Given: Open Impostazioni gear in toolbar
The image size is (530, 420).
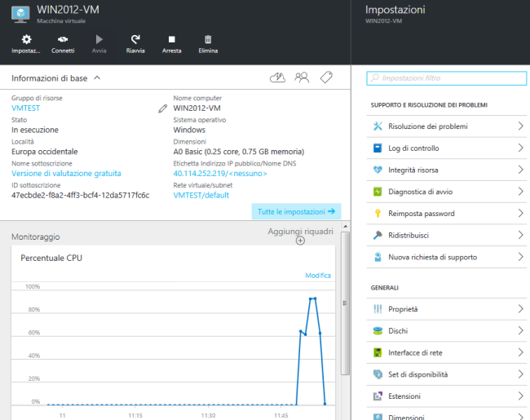Looking at the screenshot, I should click(x=26, y=43).
